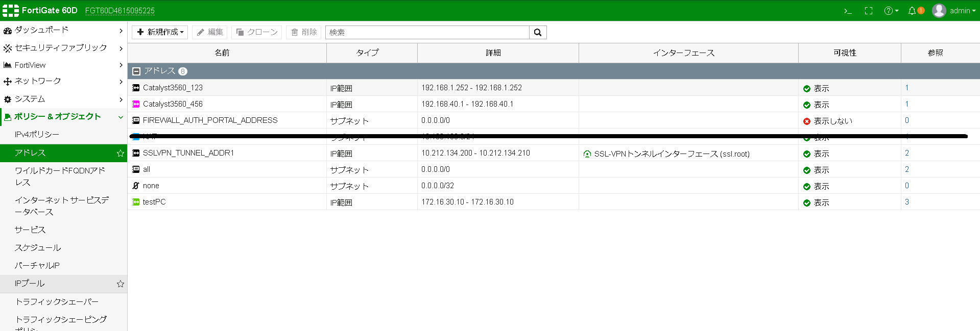Click the Policy & Objects sidebar icon

pos(7,117)
